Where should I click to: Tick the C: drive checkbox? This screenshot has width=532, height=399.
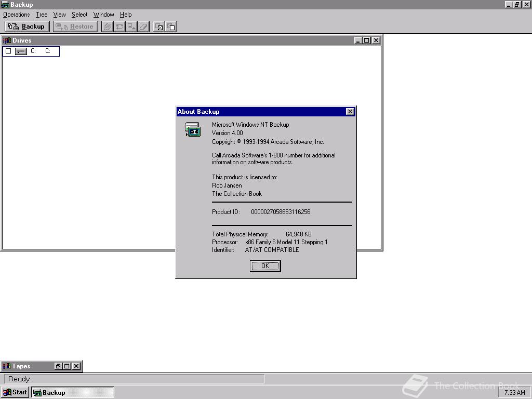pyautogui.click(x=8, y=51)
